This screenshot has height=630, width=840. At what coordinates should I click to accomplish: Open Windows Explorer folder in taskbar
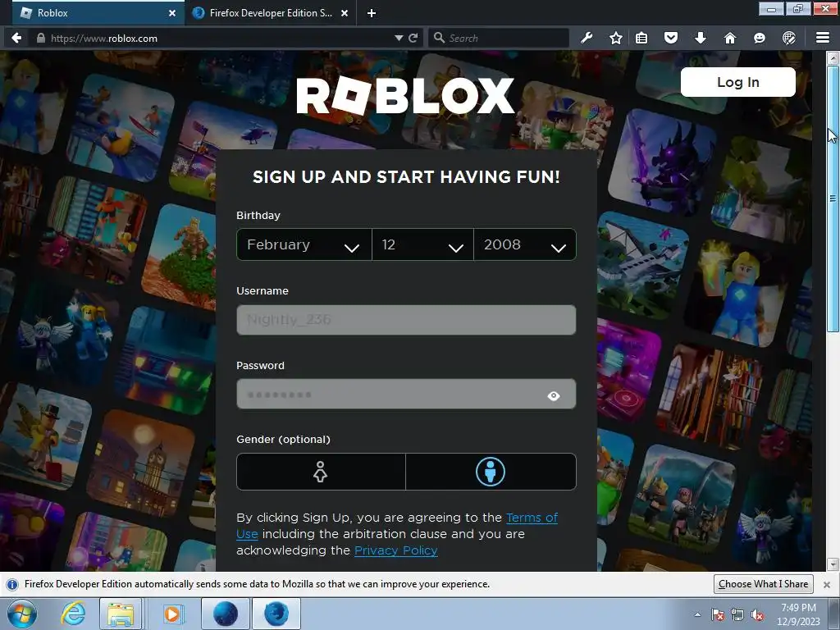(121, 614)
